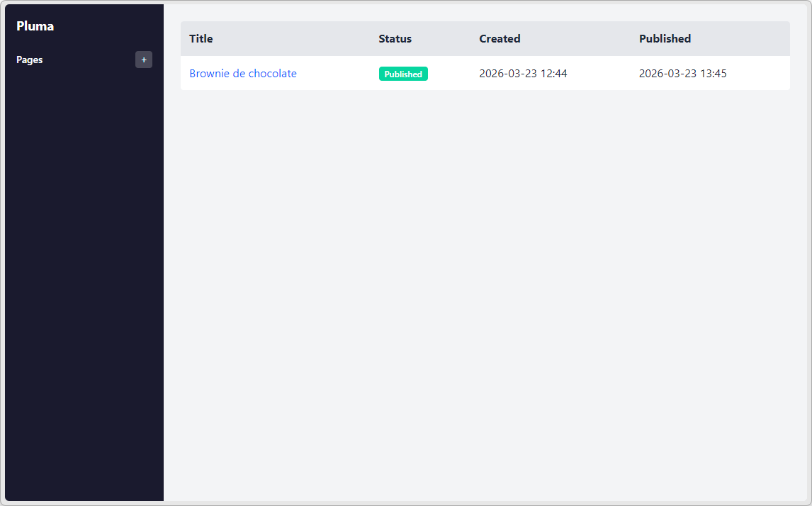Click the empty content area below the table
812x506 pixels.
(485, 283)
